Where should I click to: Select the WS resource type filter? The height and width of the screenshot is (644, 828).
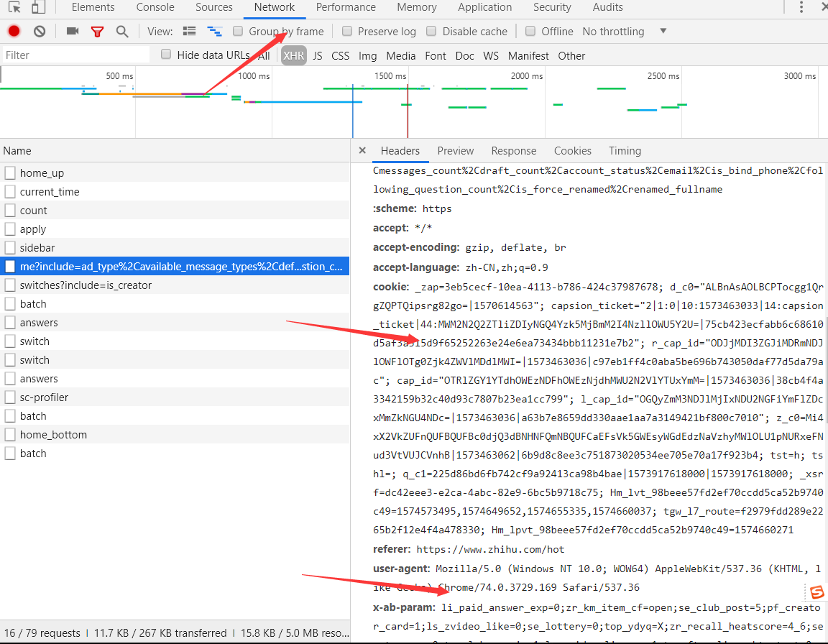pyautogui.click(x=491, y=55)
